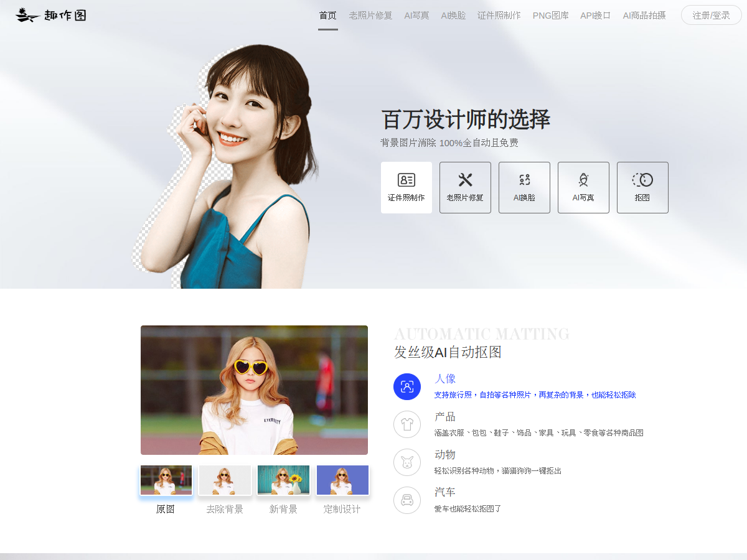Open the API接口 nav item
This screenshot has width=747, height=560.
[x=596, y=16]
